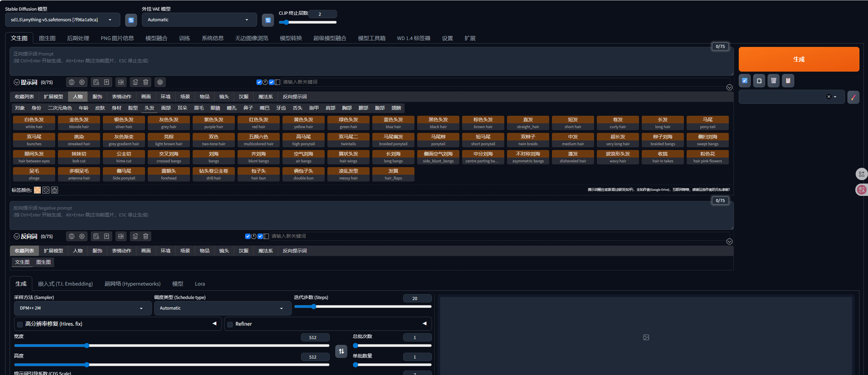The image size is (868, 375).
Task: Click the wastebasket icon under Generate
Action: 773,81
